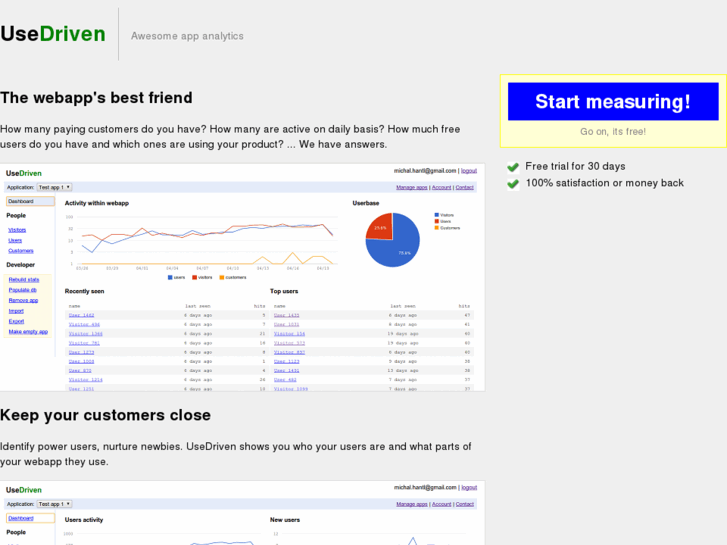
Task: Open Visitor 573 in Top users
Action: click(x=289, y=343)
